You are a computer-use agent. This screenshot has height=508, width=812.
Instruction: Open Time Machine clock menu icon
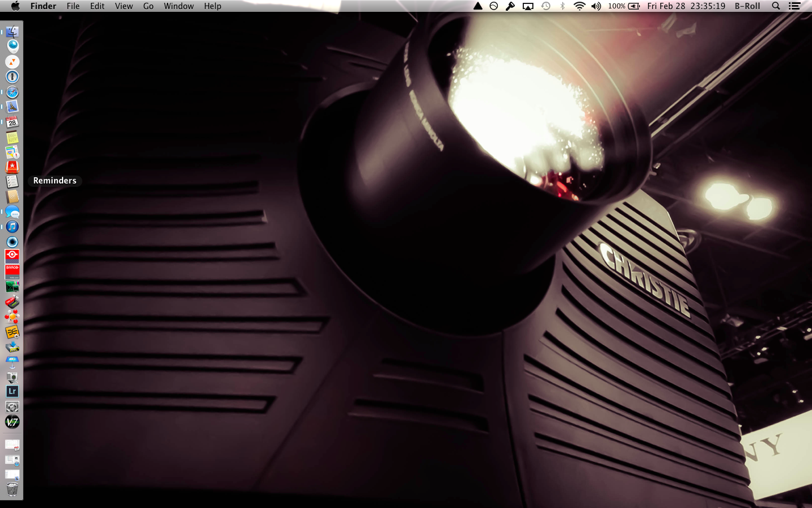[546, 6]
